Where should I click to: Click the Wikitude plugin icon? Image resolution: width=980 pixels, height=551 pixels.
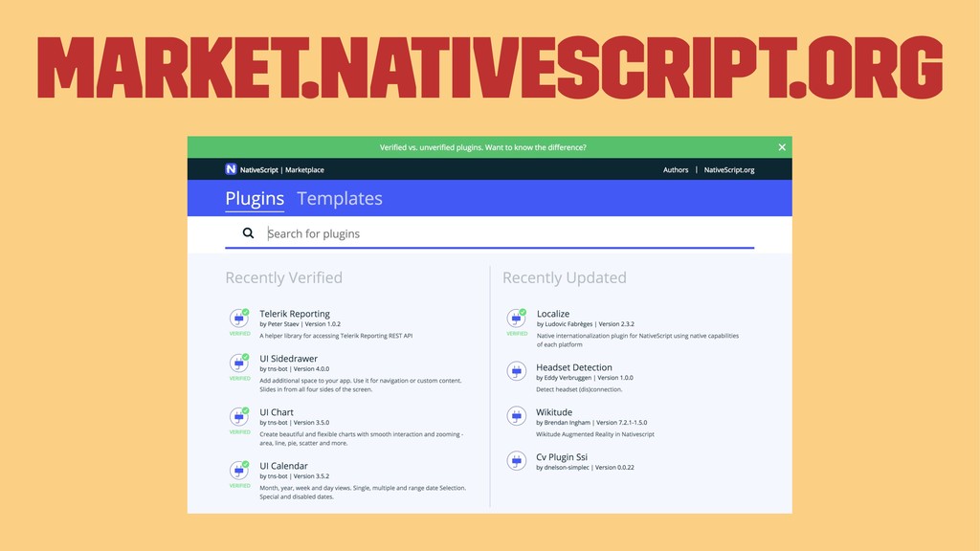coord(516,416)
